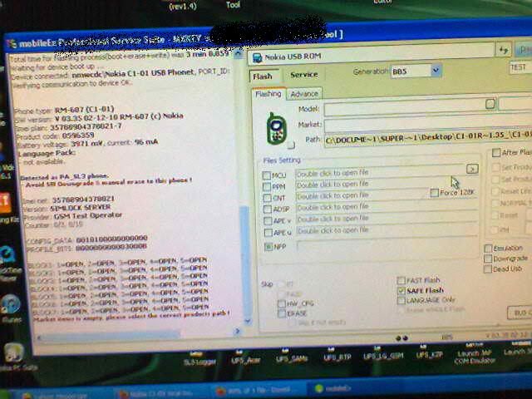The width and height of the screenshot is (532, 399).
Task: Click the ADSP file path field
Action: [x=387, y=207]
